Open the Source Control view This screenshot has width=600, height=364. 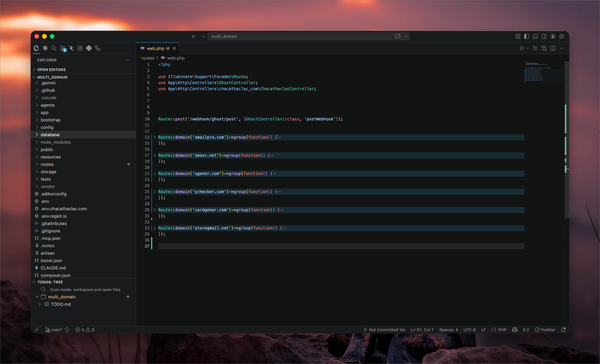point(63,48)
